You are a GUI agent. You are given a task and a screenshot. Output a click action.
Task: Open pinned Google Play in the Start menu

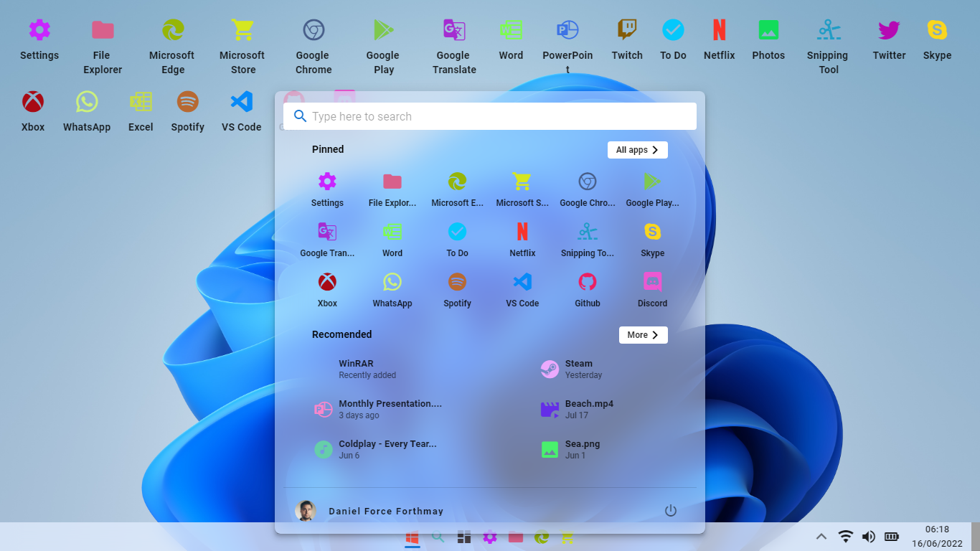[652, 189]
